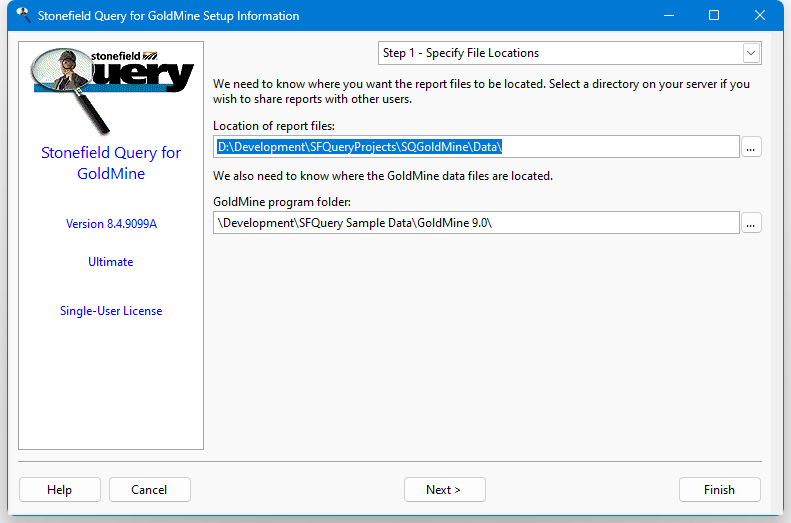Maximize the Setup Information window
Screen dimensions: 791x523
(714, 15)
